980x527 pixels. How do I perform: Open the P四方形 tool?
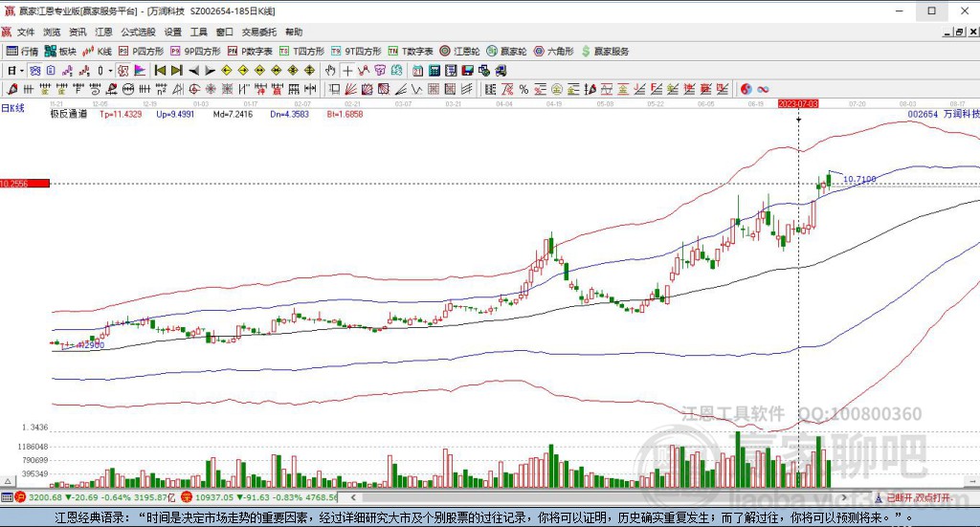(142, 52)
